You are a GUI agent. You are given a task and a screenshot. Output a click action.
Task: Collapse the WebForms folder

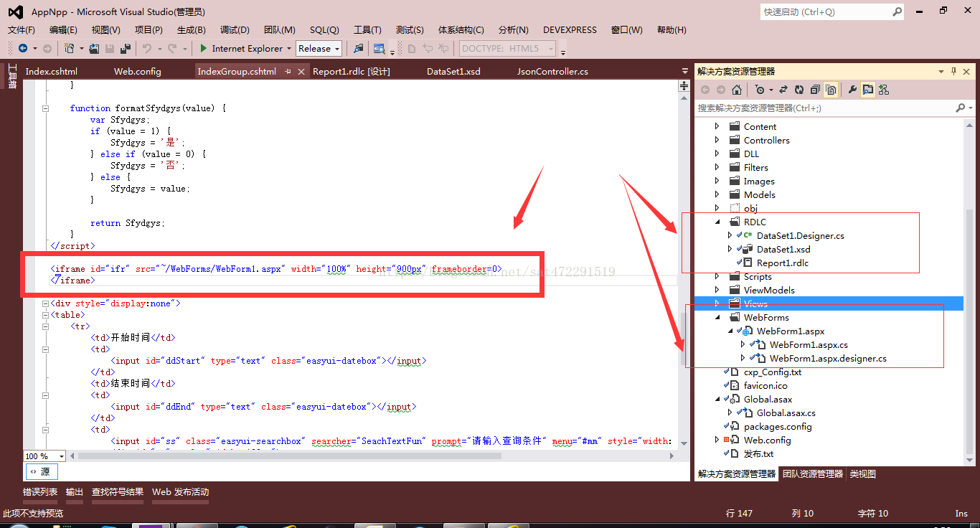(x=717, y=318)
